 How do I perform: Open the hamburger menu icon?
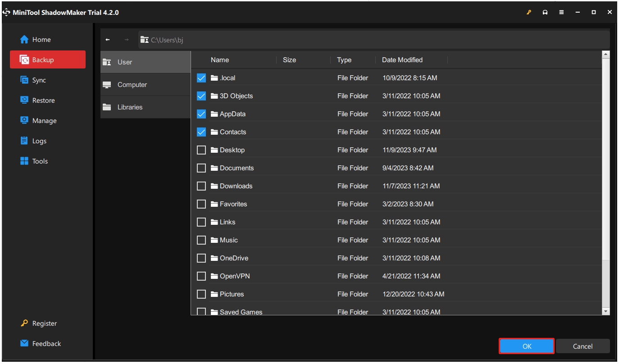(x=561, y=12)
